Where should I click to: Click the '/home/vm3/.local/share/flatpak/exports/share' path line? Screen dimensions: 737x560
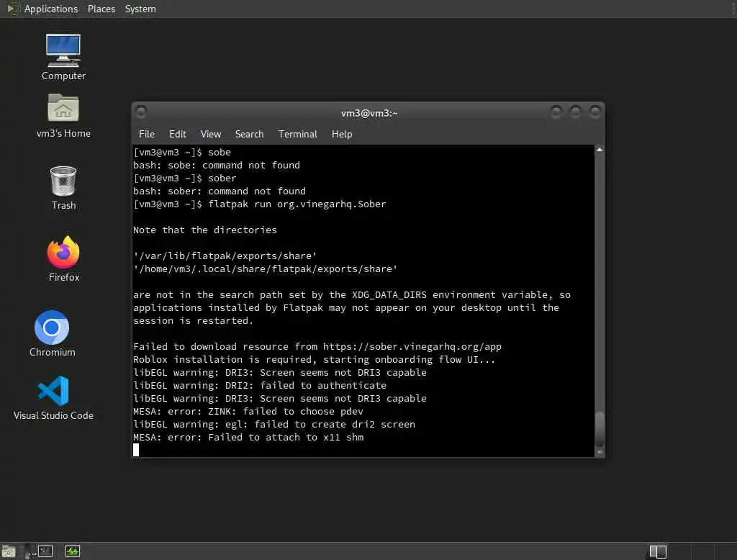click(265, 269)
